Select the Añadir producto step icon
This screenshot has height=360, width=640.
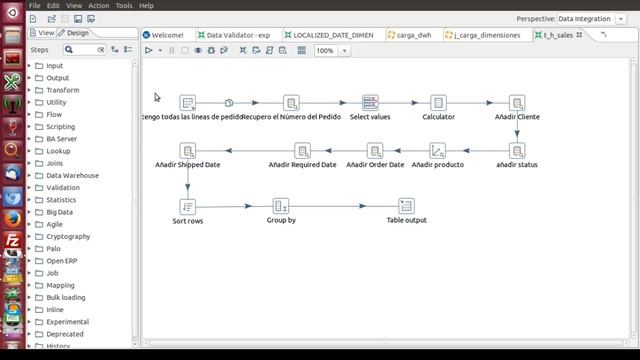[x=438, y=151]
